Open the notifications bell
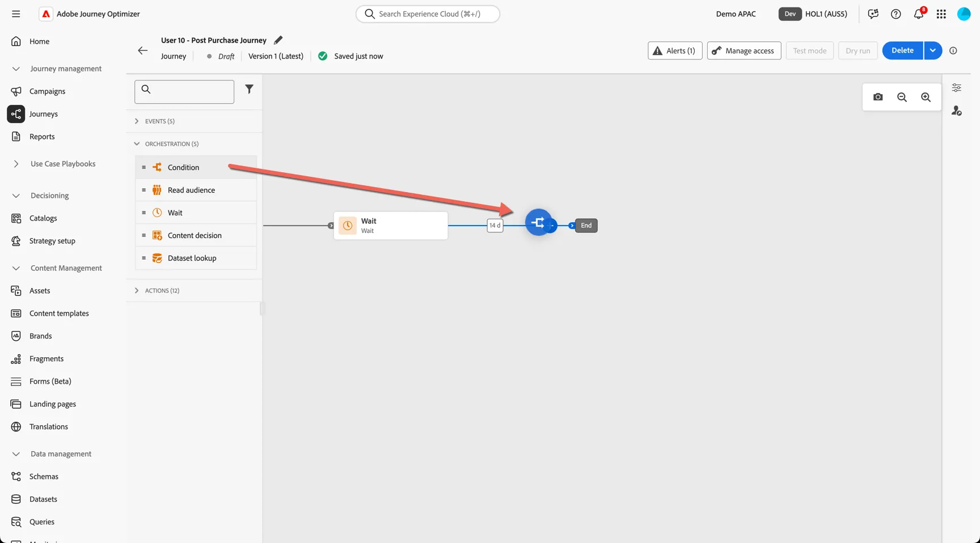Viewport: 980px width, 543px height. tap(919, 14)
